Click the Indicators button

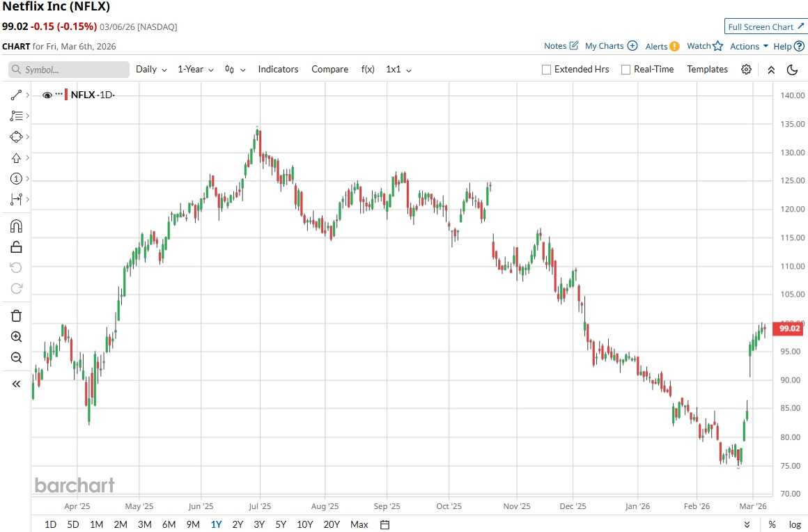(278, 70)
